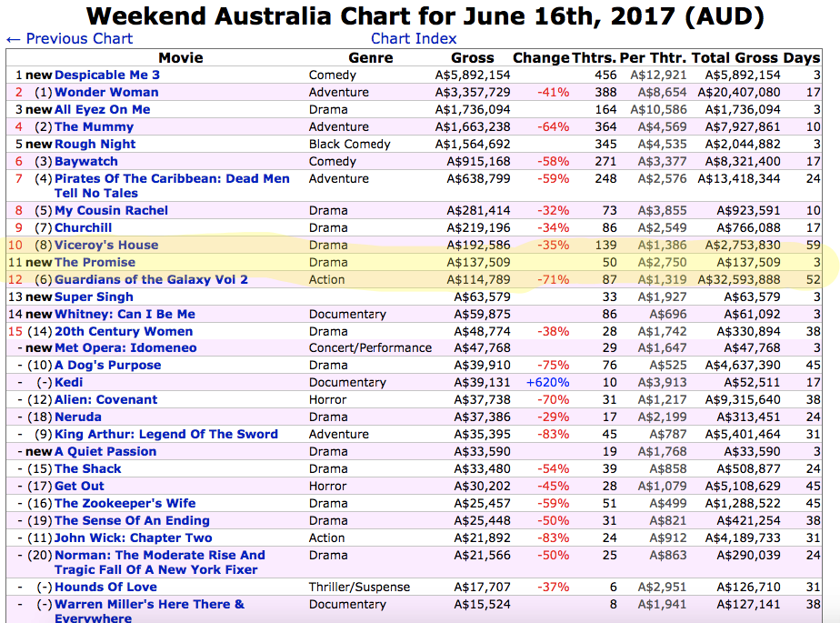Open the Viceroy's House movie link
Screen dimensions: 840x623
click(106, 245)
